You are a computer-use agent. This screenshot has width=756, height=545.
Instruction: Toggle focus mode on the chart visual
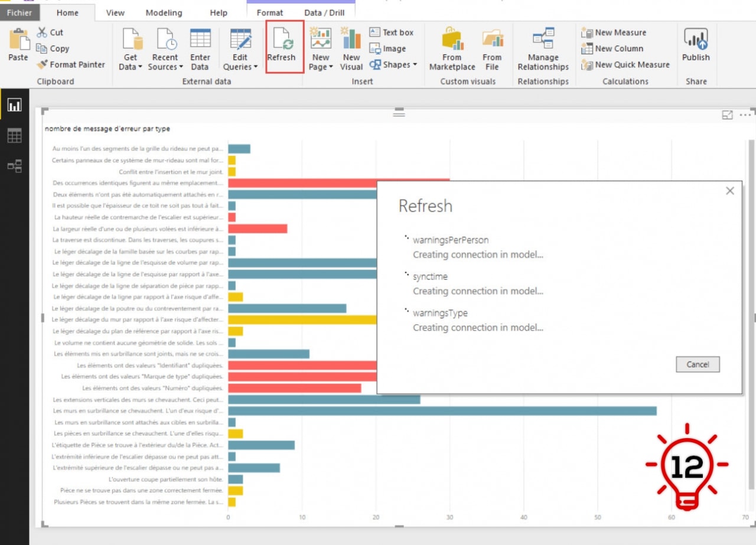(727, 115)
